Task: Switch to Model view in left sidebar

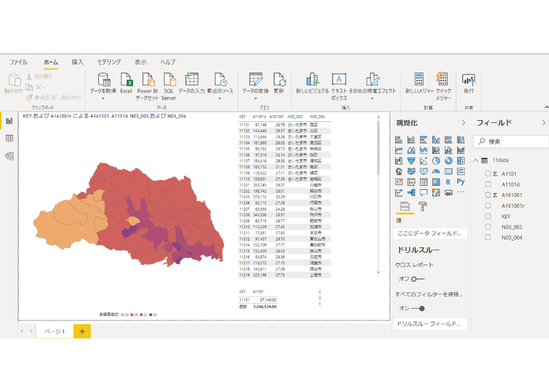Action: coord(10,156)
